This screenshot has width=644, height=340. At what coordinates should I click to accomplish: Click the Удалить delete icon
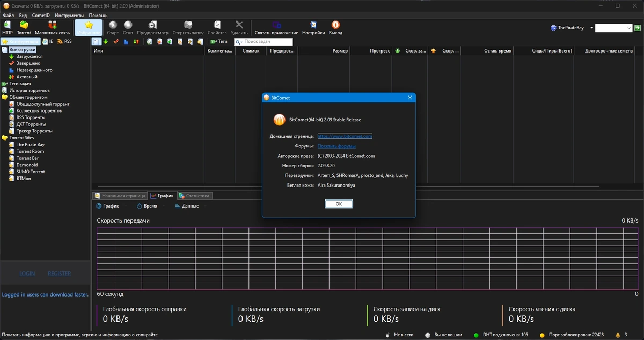(239, 28)
